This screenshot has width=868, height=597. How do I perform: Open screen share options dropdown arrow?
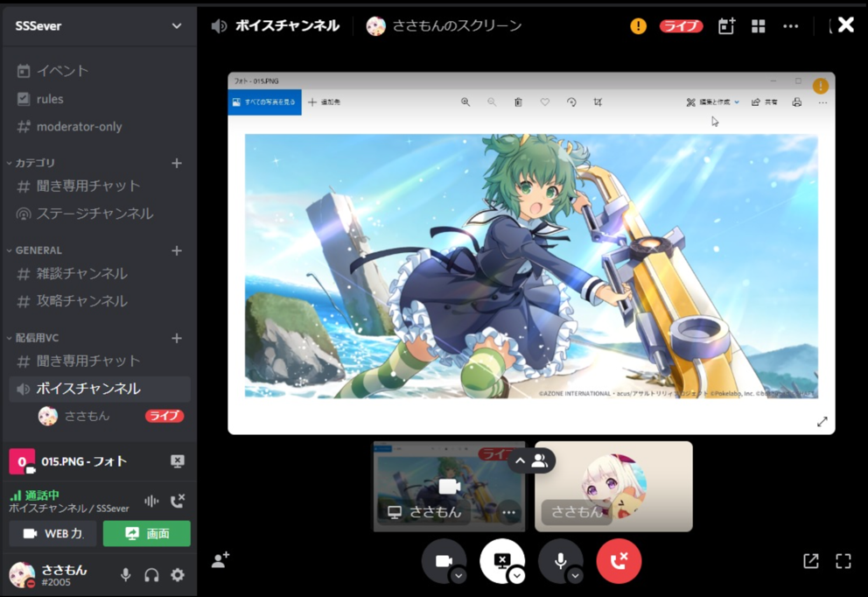[516, 576]
